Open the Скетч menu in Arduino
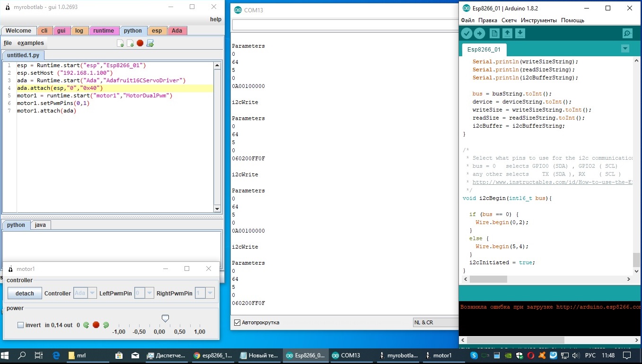Screen dimensions: 642x364 [x=509, y=20]
